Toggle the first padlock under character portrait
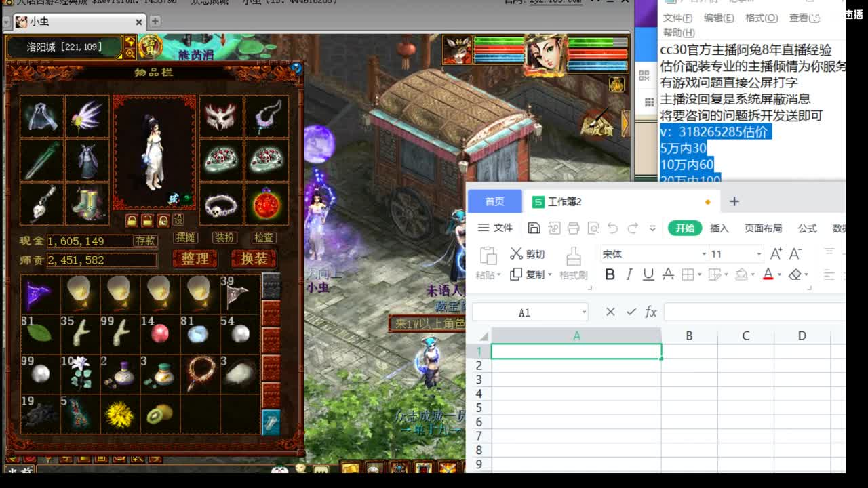Image resolution: width=868 pixels, height=488 pixels. [x=131, y=220]
